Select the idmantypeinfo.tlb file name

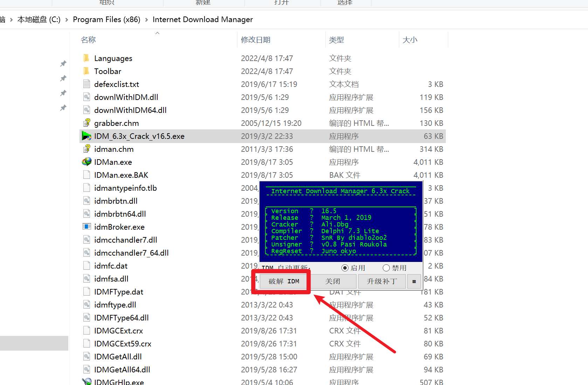point(125,188)
